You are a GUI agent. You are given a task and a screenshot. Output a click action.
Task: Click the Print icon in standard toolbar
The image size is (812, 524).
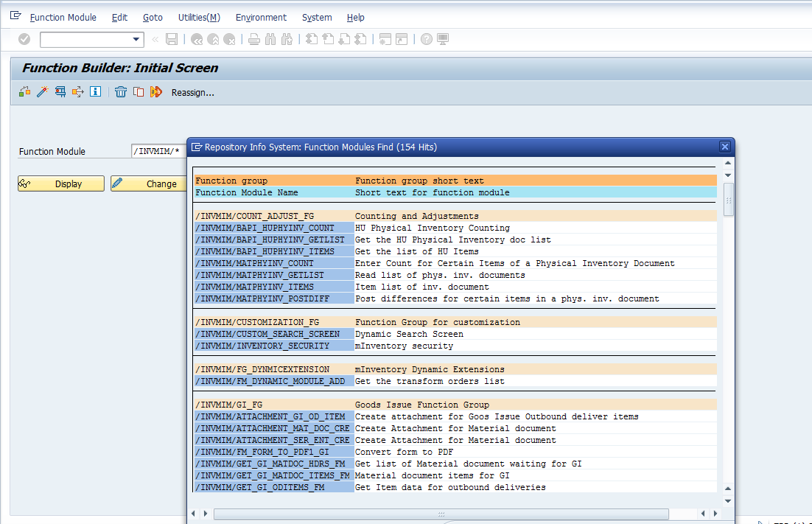[253, 39]
